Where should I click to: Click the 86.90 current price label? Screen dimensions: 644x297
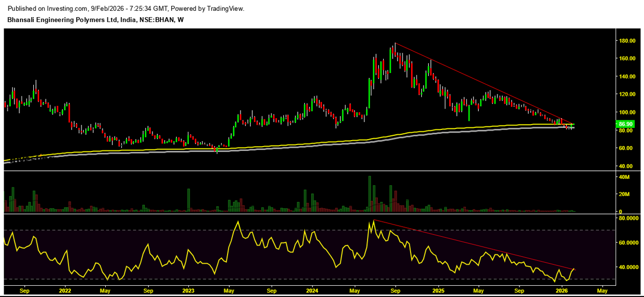point(624,124)
